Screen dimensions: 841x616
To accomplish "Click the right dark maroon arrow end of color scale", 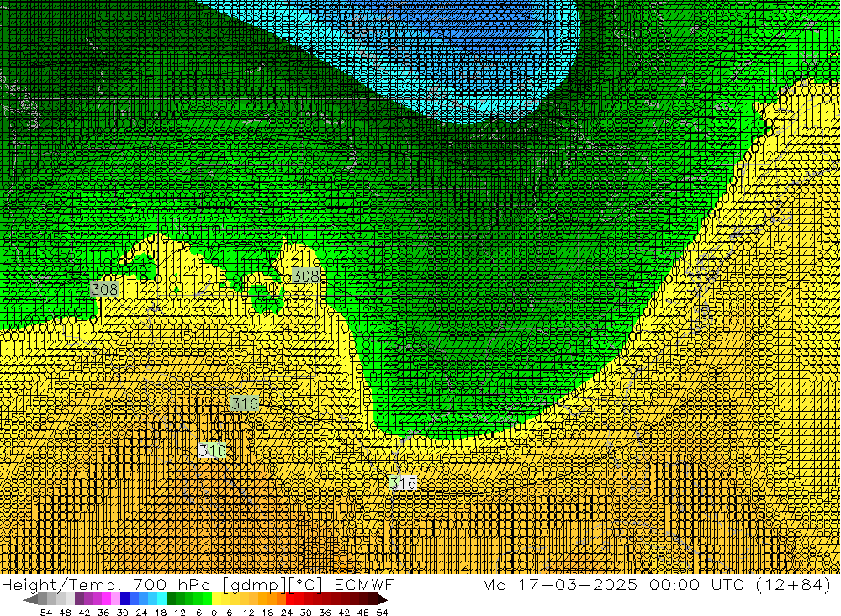I will pos(382,600).
